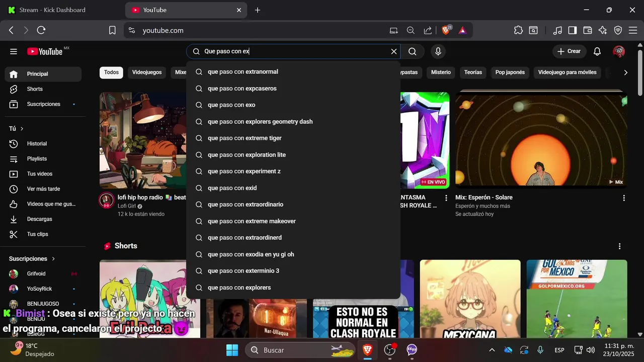Clear the search text with the X
The height and width of the screenshot is (362, 644).
click(x=394, y=51)
